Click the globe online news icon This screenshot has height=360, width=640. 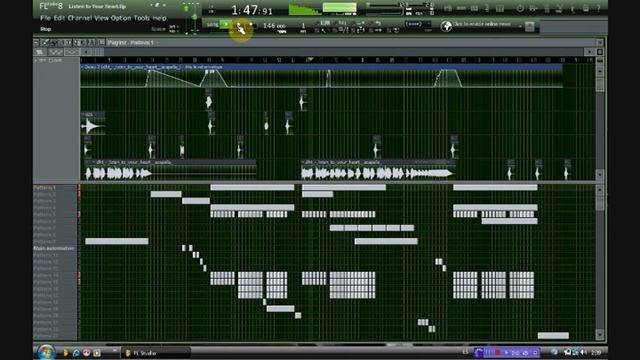click(446, 26)
